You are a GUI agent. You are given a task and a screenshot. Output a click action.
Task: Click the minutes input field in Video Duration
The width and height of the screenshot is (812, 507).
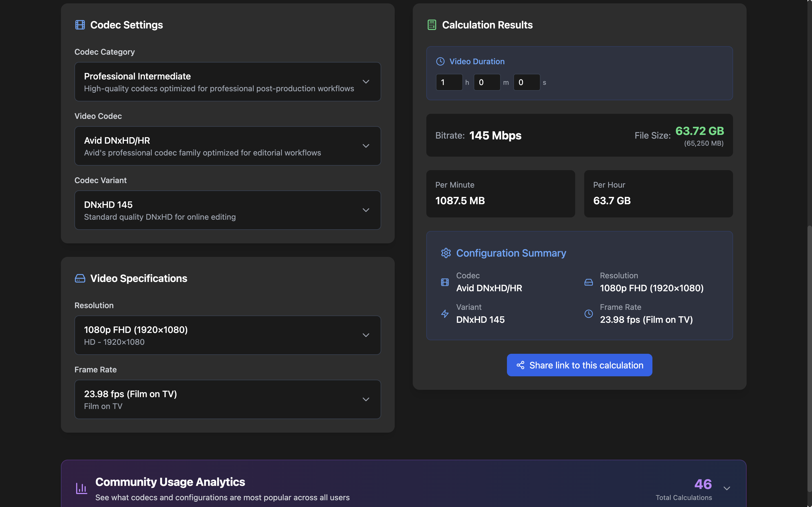487,82
